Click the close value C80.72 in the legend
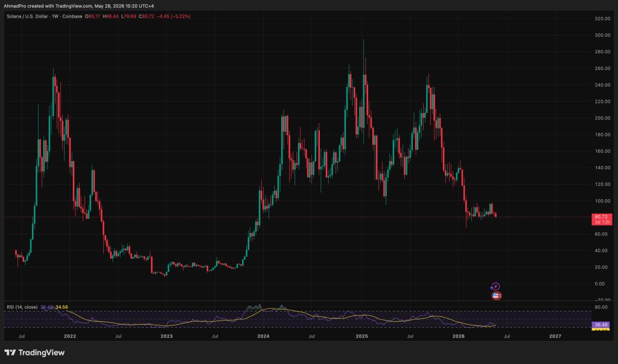 click(146, 16)
